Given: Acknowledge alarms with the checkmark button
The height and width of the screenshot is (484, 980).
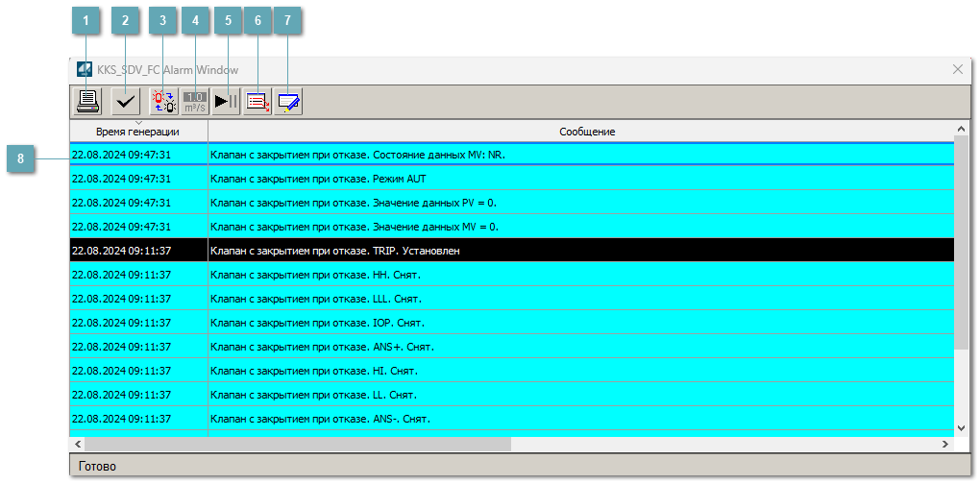Looking at the screenshot, I should coord(125,100).
